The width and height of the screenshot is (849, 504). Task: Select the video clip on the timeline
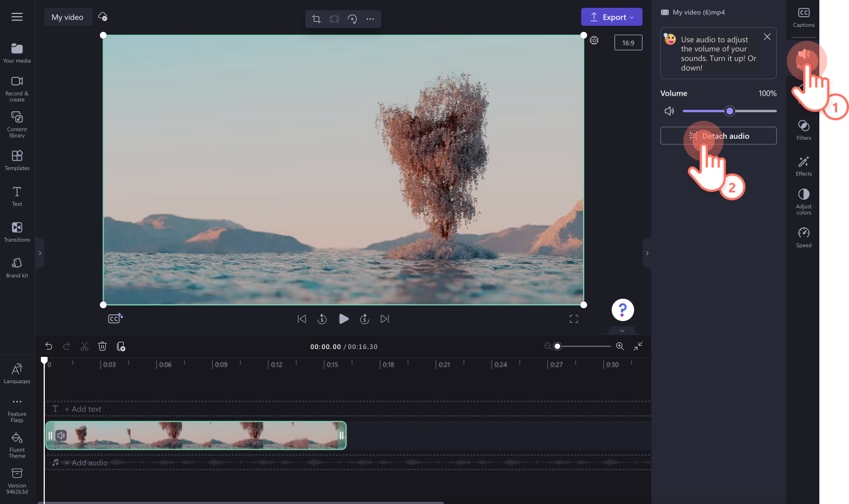pos(196,435)
